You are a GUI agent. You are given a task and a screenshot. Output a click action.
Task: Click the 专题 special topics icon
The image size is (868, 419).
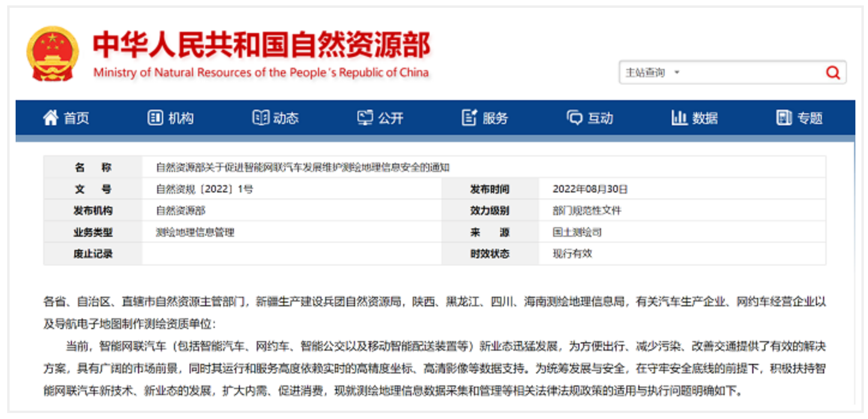click(x=784, y=118)
